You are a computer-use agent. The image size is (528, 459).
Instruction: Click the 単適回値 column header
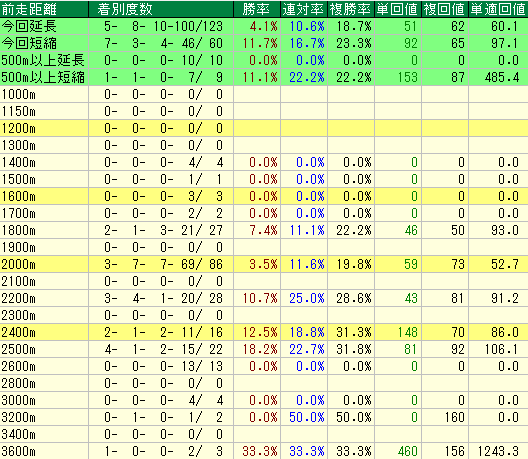[498, 9]
